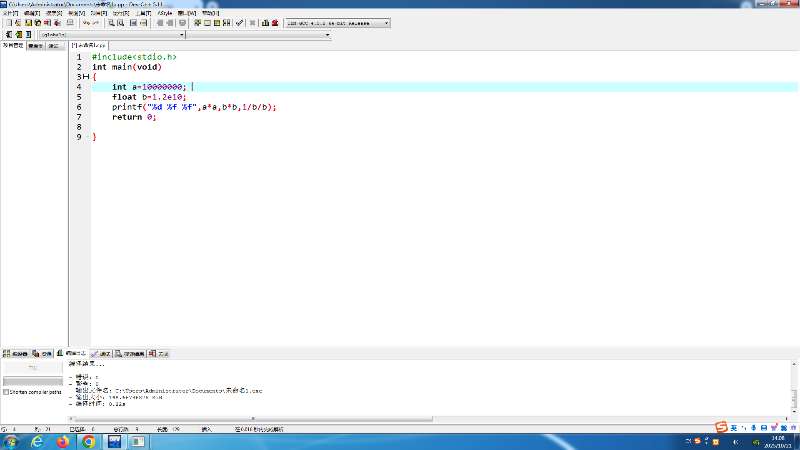800x450 pixels.
Task: Create a new source file from toolbar
Action: [x=9, y=23]
